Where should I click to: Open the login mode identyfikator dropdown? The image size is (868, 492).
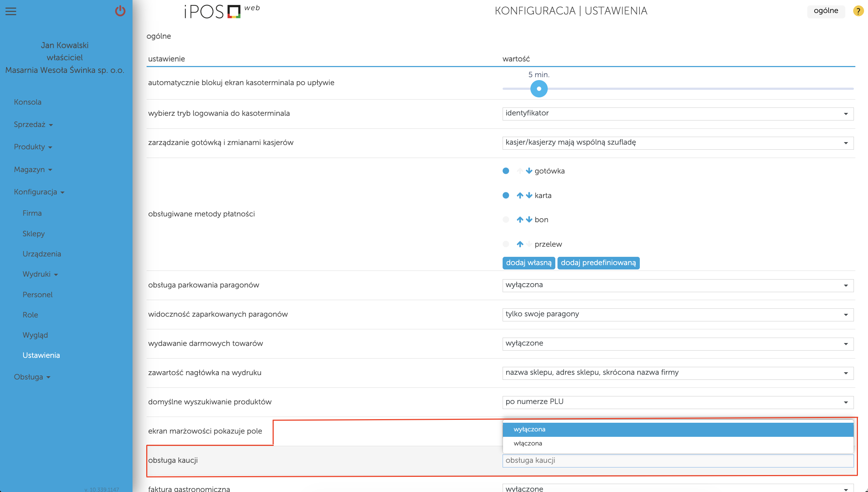[678, 114]
